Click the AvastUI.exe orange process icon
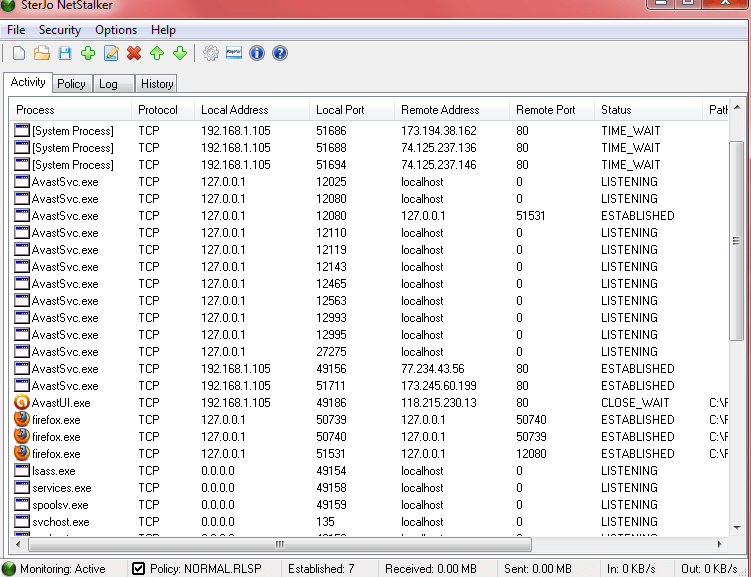This screenshot has height=577, width=751. pos(22,403)
